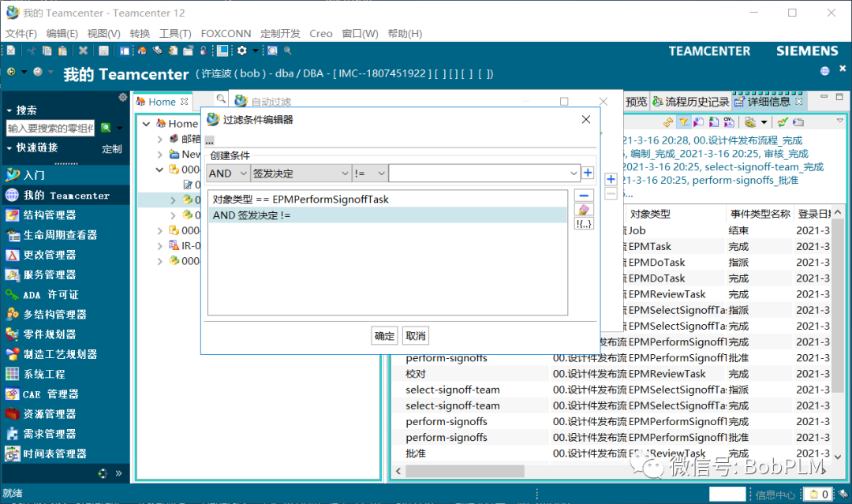Click the plus button in 自动过滤 window

[611, 179]
